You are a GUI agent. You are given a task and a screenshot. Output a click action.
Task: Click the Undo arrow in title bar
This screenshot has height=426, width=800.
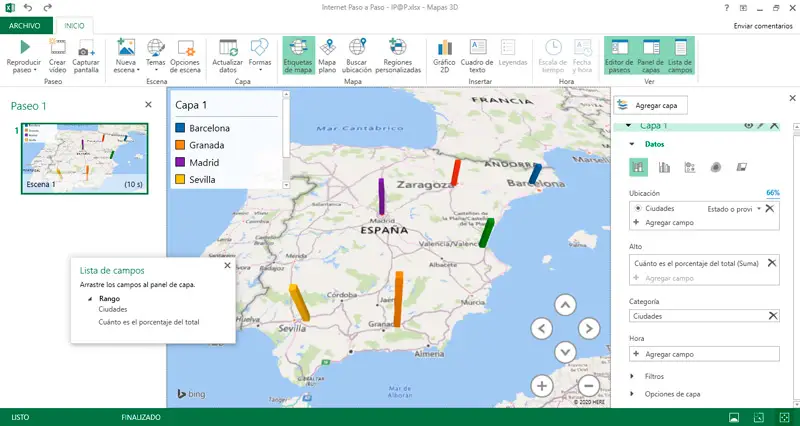click(28, 8)
